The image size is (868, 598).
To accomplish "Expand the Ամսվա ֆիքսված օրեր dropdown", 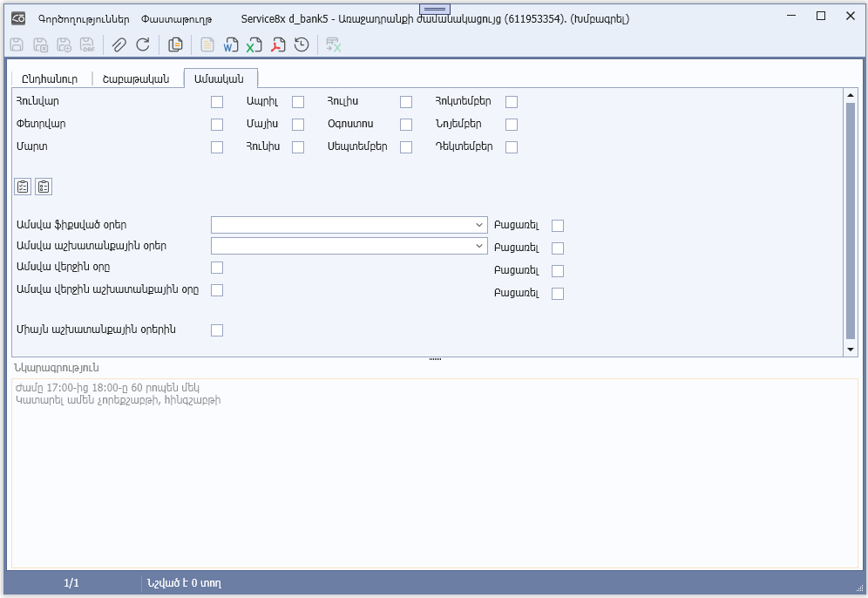I will 479,225.
